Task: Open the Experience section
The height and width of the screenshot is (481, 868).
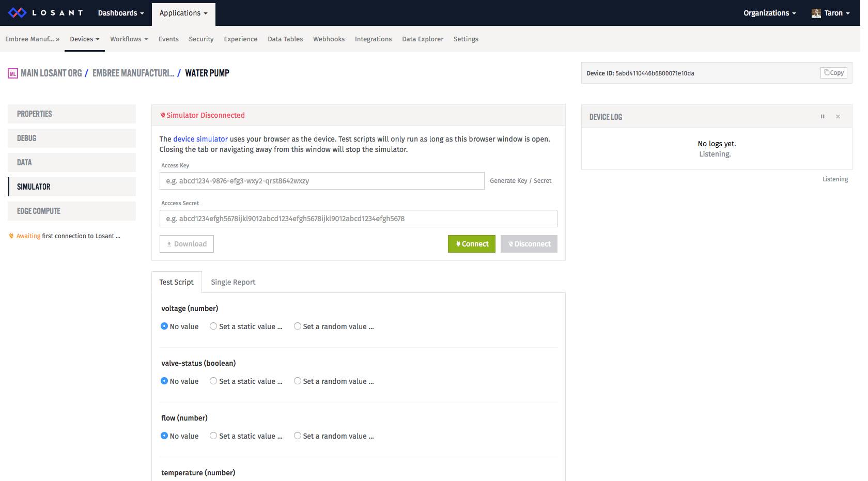Action: [241, 39]
